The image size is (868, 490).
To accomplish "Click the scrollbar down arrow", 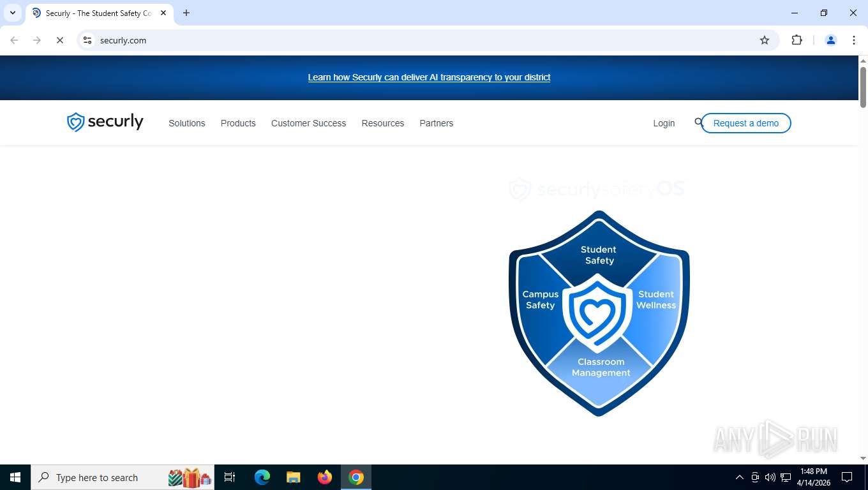I will coord(863,458).
